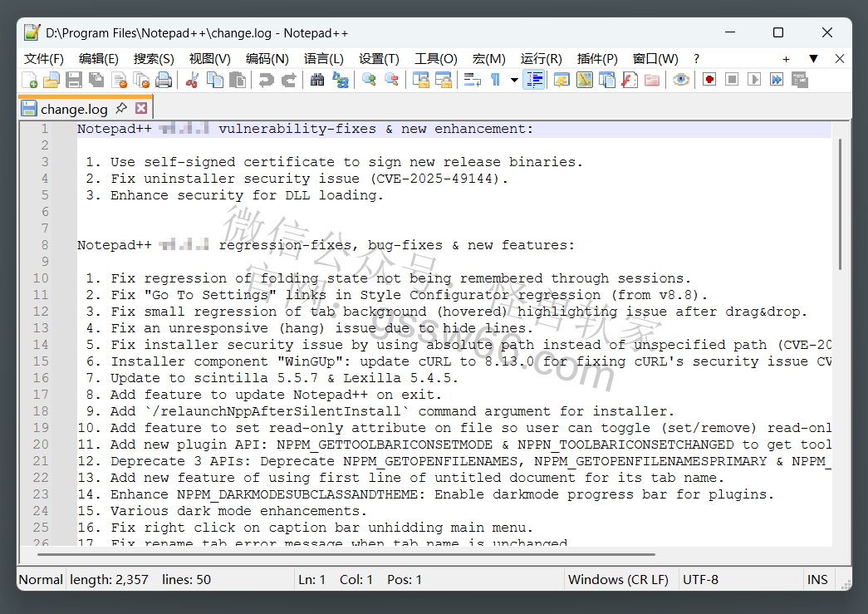Toggle word wrap
The height and width of the screenshot is (614, 868).
pyautogui.click(x=472, y=81)
